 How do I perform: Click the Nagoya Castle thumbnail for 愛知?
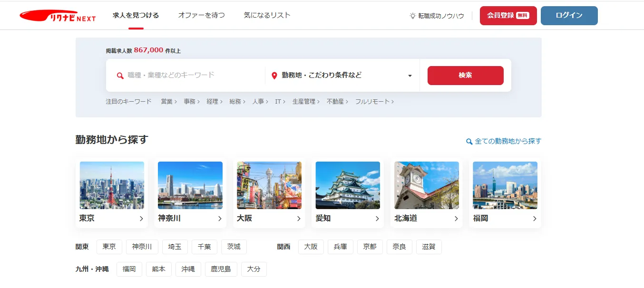(348, 185)
